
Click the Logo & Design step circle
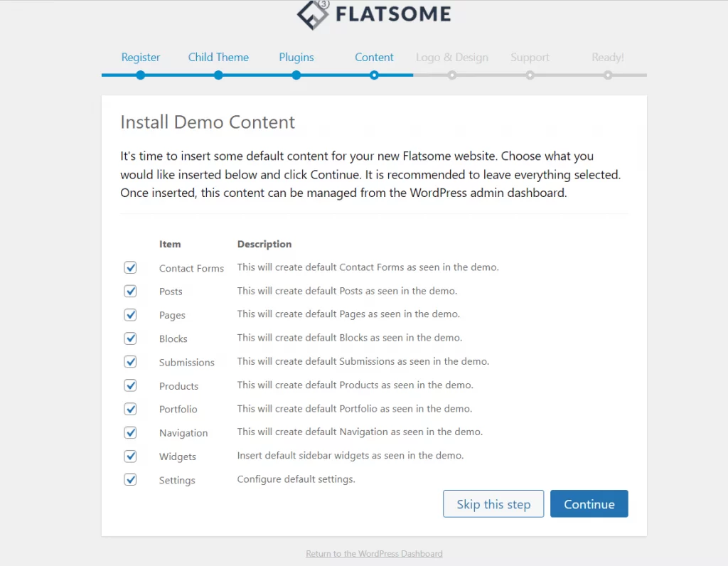(452, 74)
